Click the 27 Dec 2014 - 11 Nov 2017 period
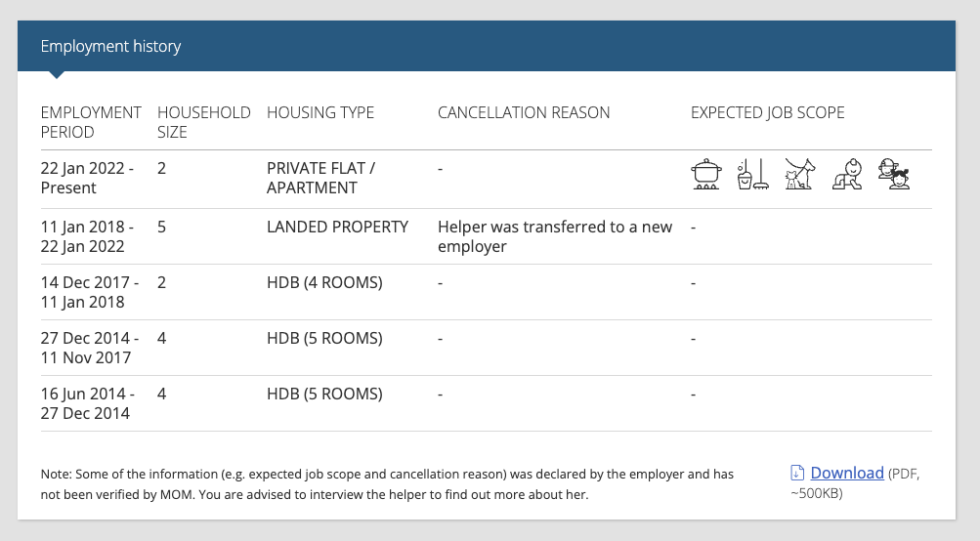980x541 pixels. [89, 348]
